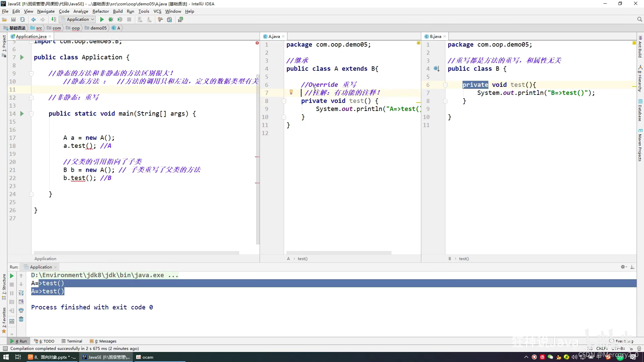Toggle soft-wrap in the Run console
Screen dimensions: 644x362
click(21, 293)
